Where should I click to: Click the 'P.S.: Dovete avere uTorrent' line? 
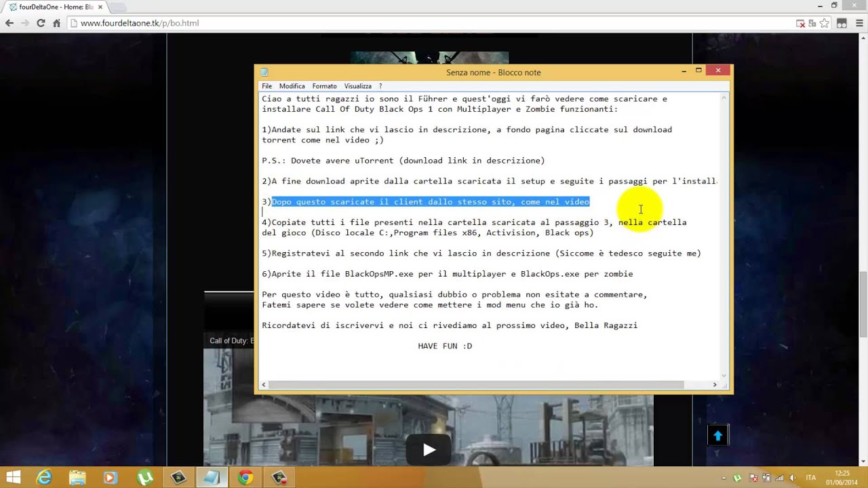(x=403, y=161)
